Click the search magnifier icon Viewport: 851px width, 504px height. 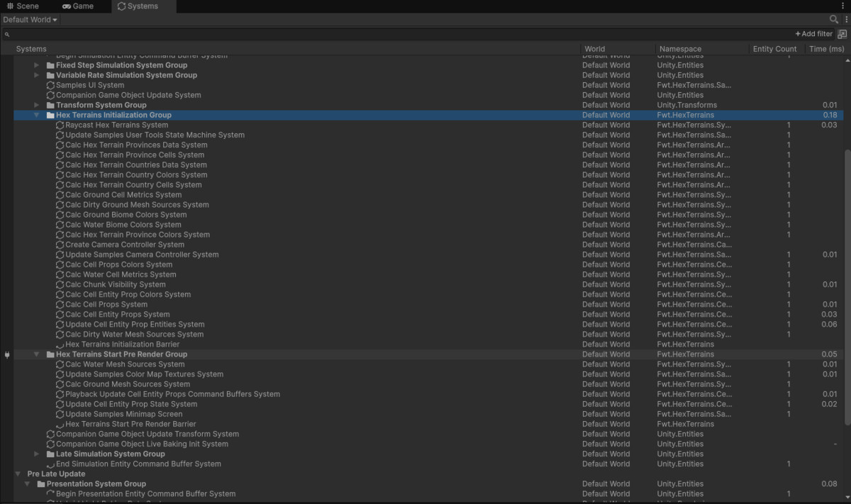click(x=834, y=20)
